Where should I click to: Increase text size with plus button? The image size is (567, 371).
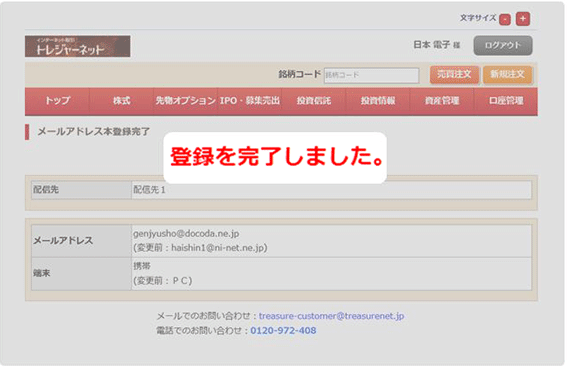point(523,19)
